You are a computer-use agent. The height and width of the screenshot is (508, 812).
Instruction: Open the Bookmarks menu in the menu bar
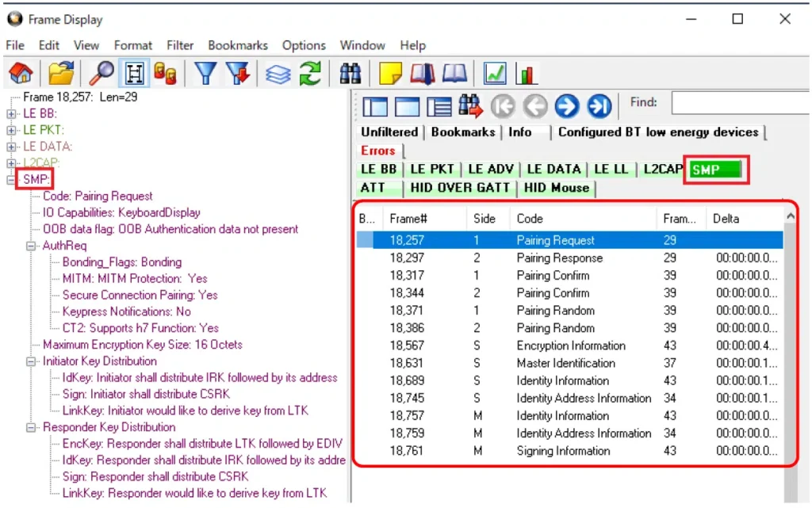coord(238,45)
